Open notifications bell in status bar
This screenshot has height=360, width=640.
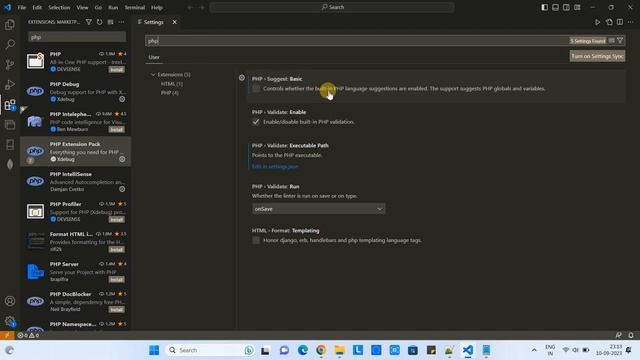pyautogui.click(x=631, y=335)
